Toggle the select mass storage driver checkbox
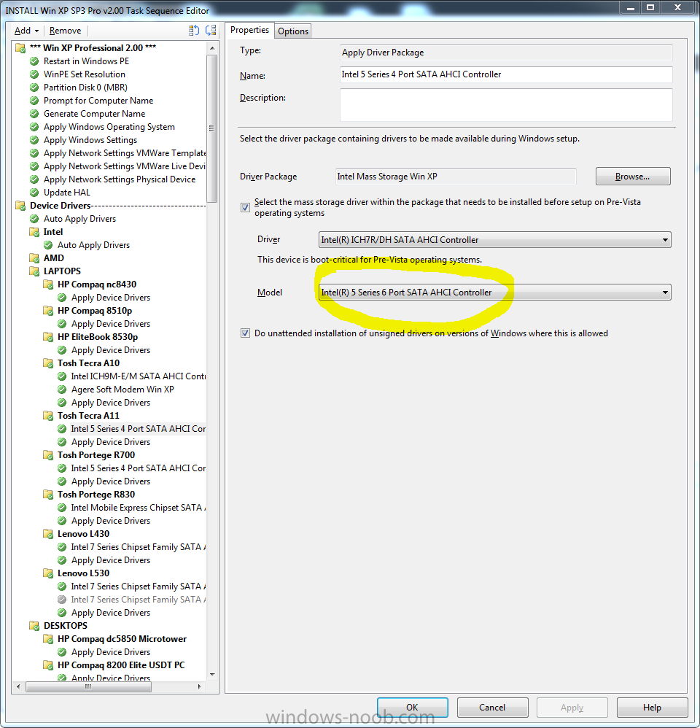Viewport: 700px width, 728px height. pyautogui.click(x=245, y=208)
